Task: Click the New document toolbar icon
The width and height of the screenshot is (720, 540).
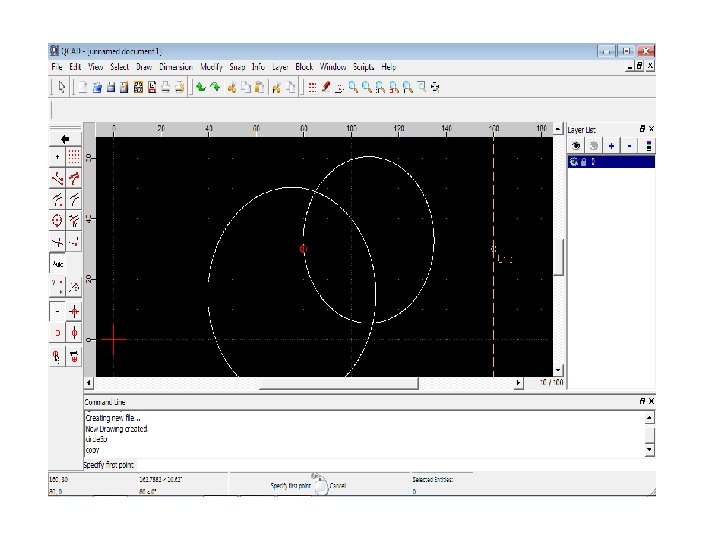Action: click(x=83, y=87)
